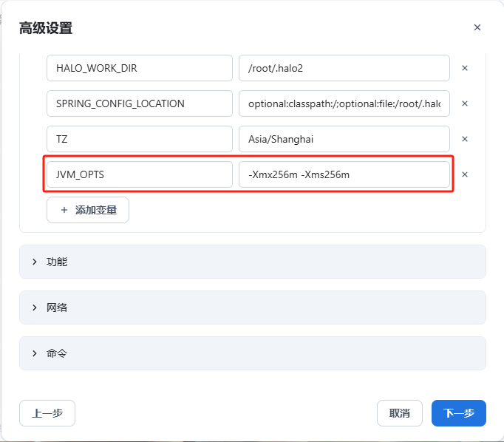Edit the HALO_WORK_DIR name field
The width and height of the screenshot is (504, 442).
[140, 68]
